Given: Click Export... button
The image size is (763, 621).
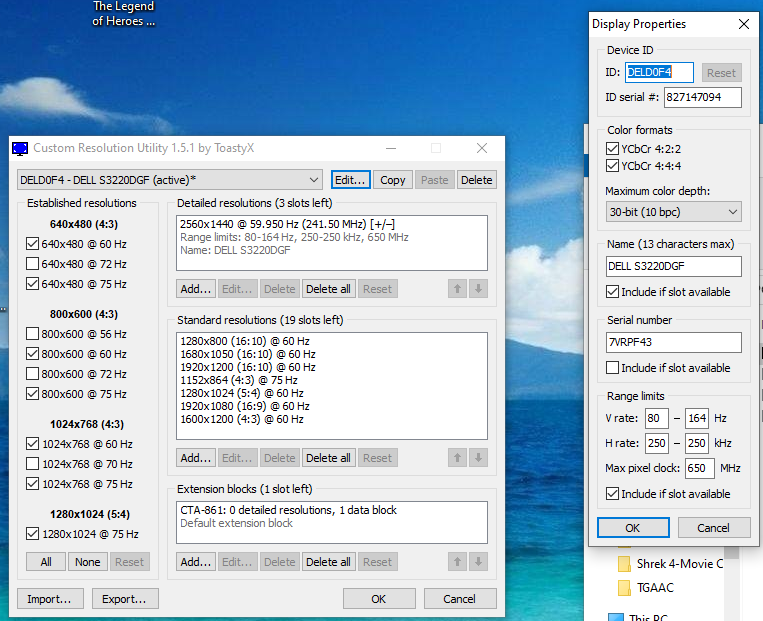Looking at the screenshot, I should tap(125, 599).
